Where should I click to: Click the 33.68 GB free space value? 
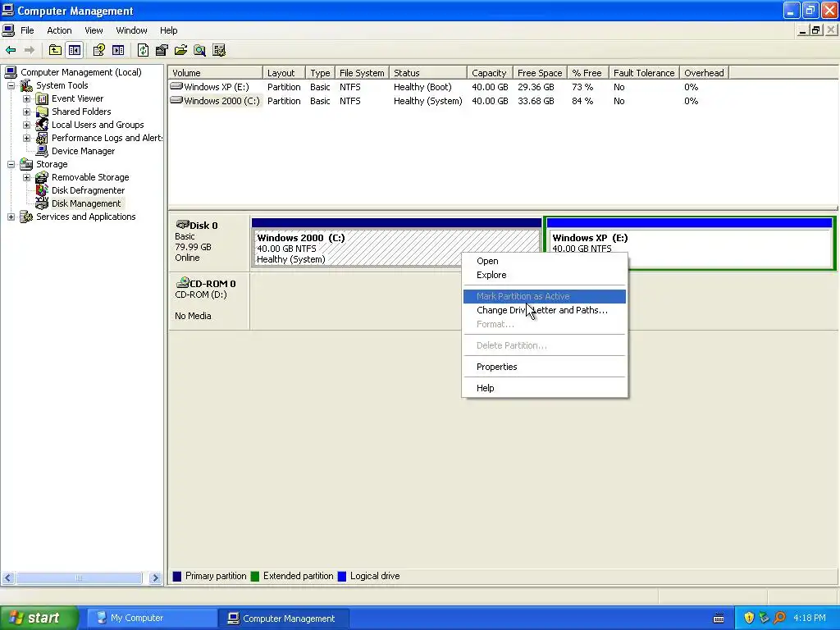click(x=536, y=101)
